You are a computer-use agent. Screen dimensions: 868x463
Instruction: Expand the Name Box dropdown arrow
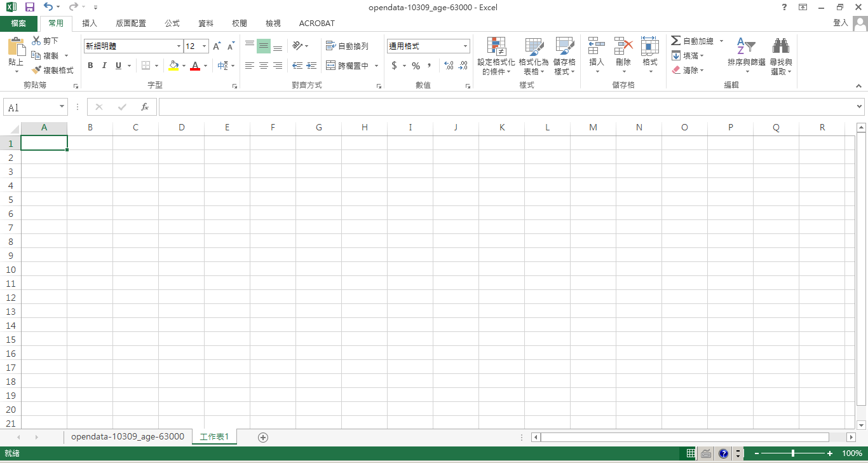pyautogui.click(x=62, y=107)
